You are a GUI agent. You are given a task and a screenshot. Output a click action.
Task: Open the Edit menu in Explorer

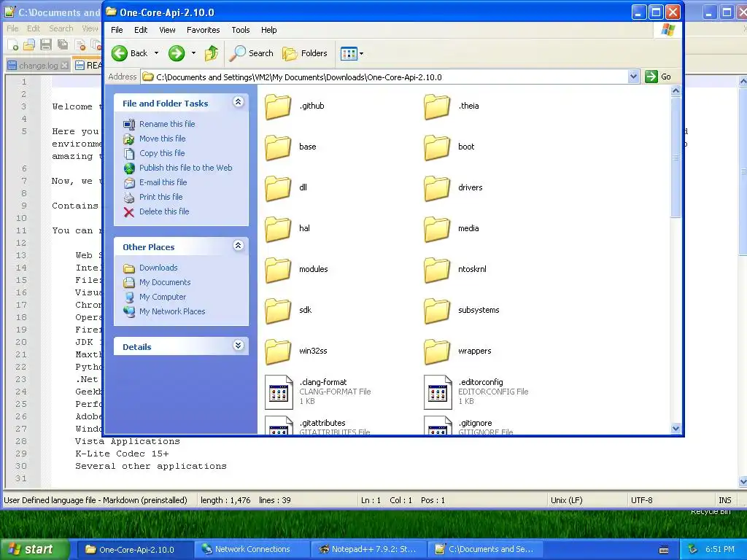coord(141,30)
